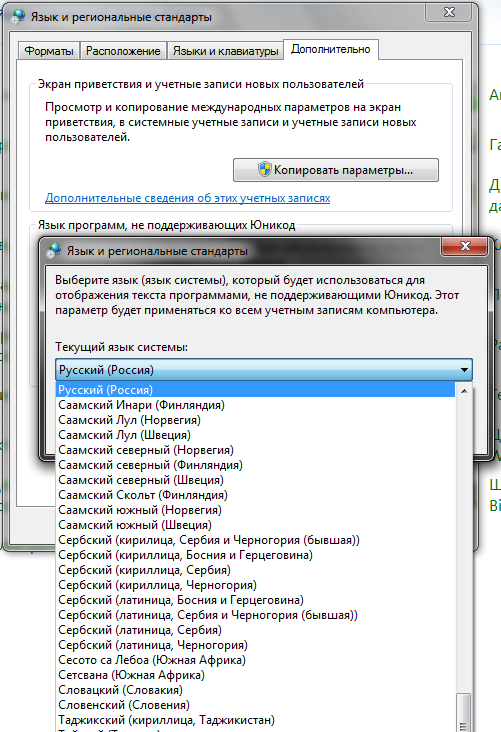Select Саамский Скольт (Финляндия)
The width and height of the screenshot is (501, 732).
(255, 495)
